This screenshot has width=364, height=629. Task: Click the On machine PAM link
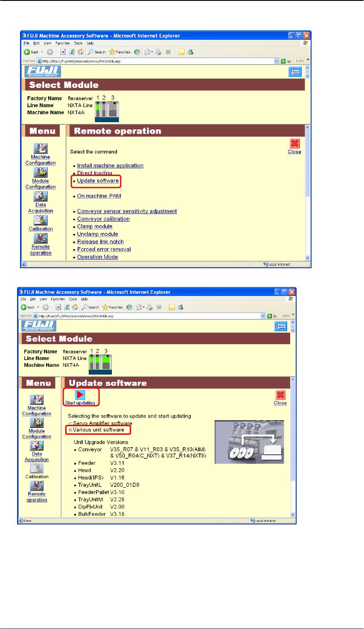[99, 196]
